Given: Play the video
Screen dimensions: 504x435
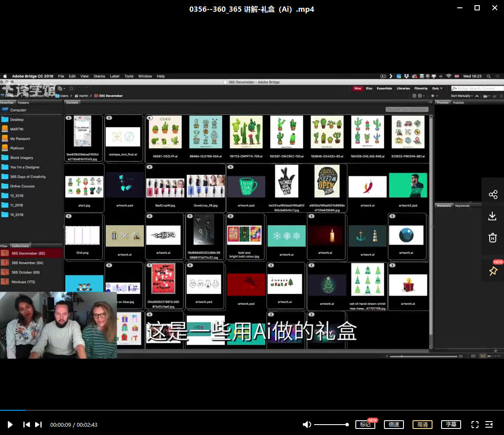Looking at the screenshot, I should 10,425.
